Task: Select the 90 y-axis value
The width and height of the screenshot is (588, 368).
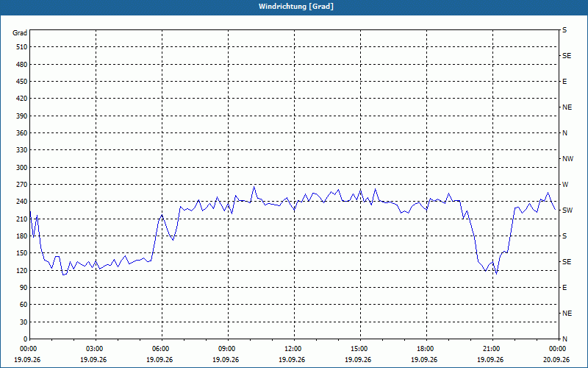Action: tap(23, 287)
